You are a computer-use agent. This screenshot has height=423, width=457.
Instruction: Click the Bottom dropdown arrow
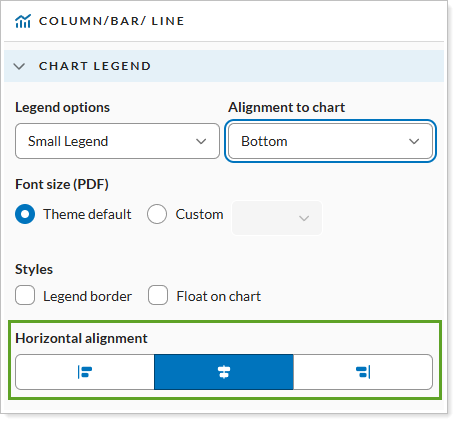click(414, 141)
